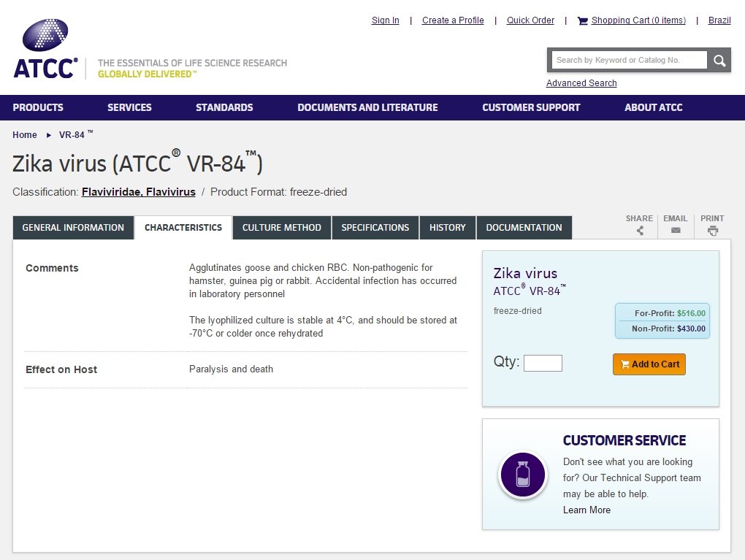Click the Learn More link
The image size is (745, 560).
click(x=587, y=510)
